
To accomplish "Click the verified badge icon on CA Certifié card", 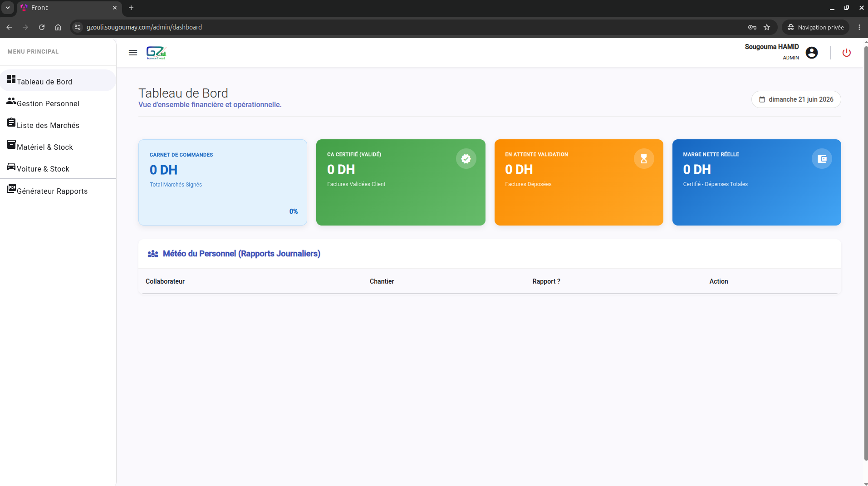I will [x=466, y=159].
